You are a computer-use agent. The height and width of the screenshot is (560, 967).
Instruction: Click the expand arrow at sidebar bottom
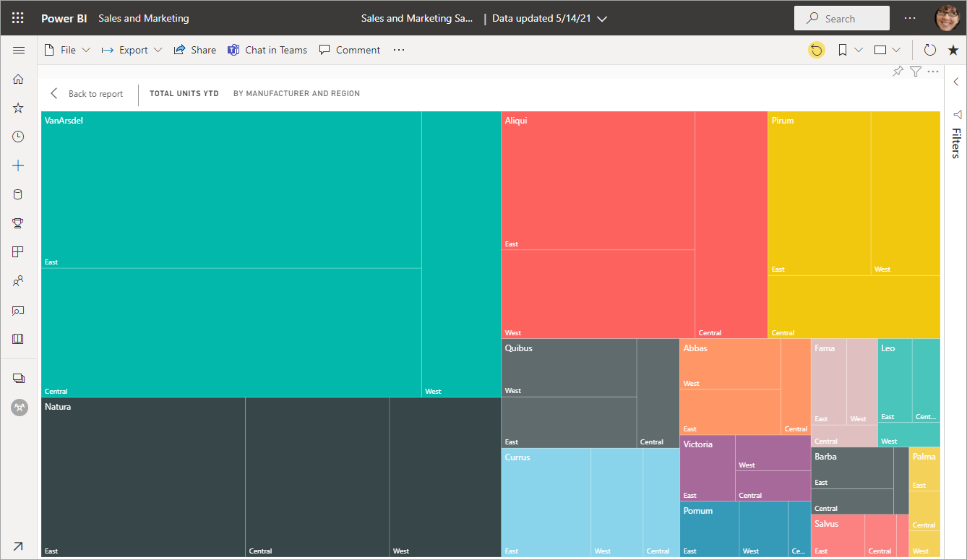tap(19, 546)
